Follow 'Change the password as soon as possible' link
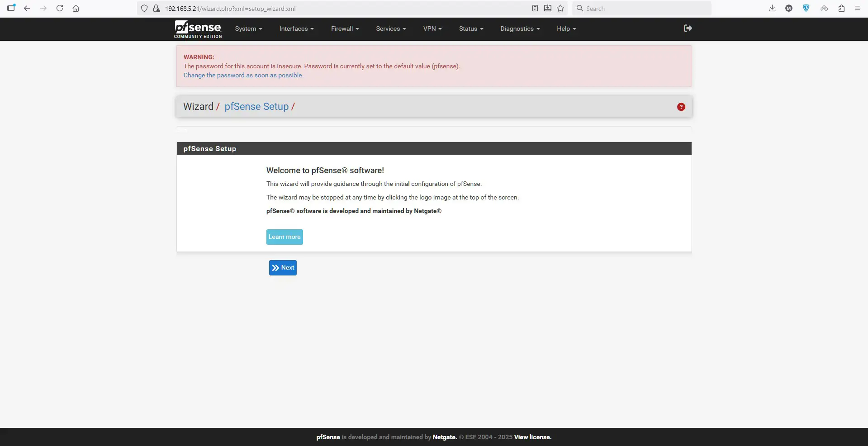The height and width of the screenshot is (446, 868). click(x=243, y=75)
